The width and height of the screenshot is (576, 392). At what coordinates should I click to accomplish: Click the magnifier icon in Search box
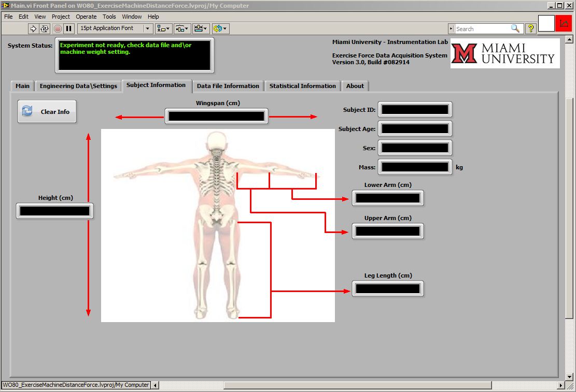pos(515,28)
